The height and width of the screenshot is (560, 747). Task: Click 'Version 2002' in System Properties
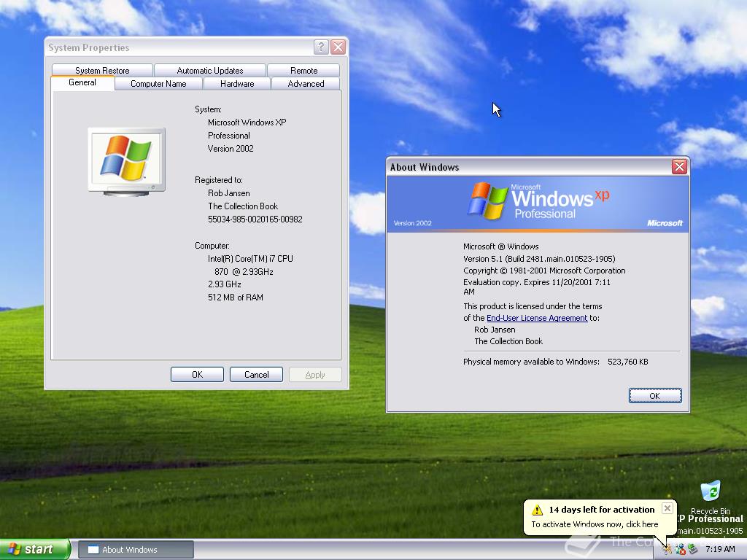[x=231, y=149]
